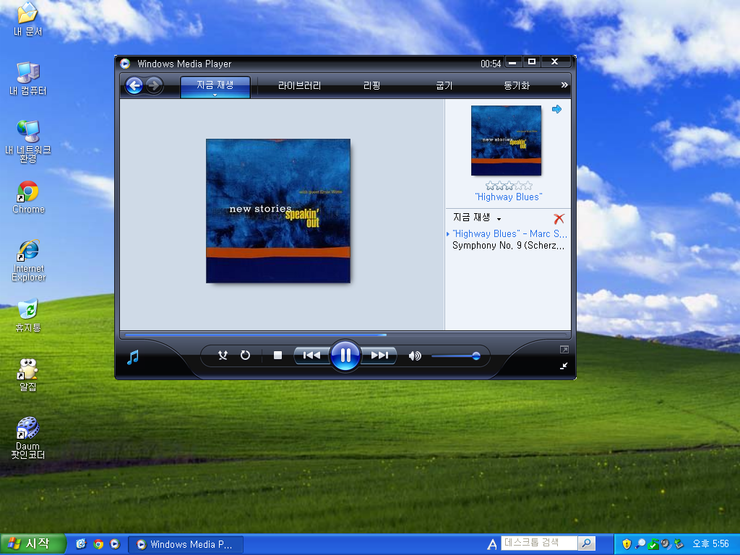Stop playback with the square button
Viewport: 740px width, 555px height.
[x=278, y=355]
